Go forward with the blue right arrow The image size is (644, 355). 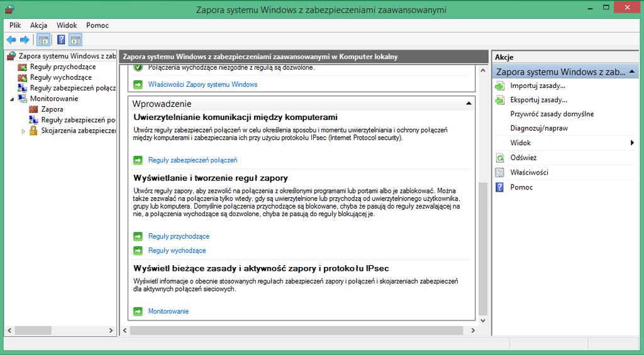point(25,40)
